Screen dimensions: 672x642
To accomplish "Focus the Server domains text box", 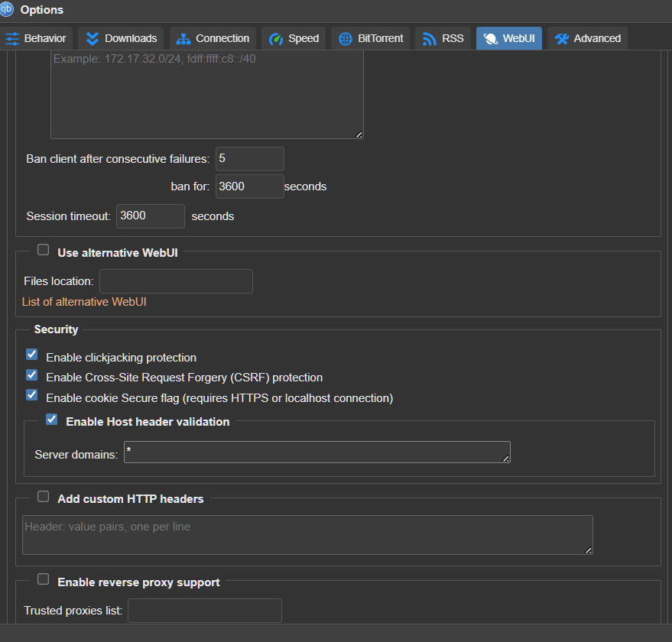I will [317, 452].
